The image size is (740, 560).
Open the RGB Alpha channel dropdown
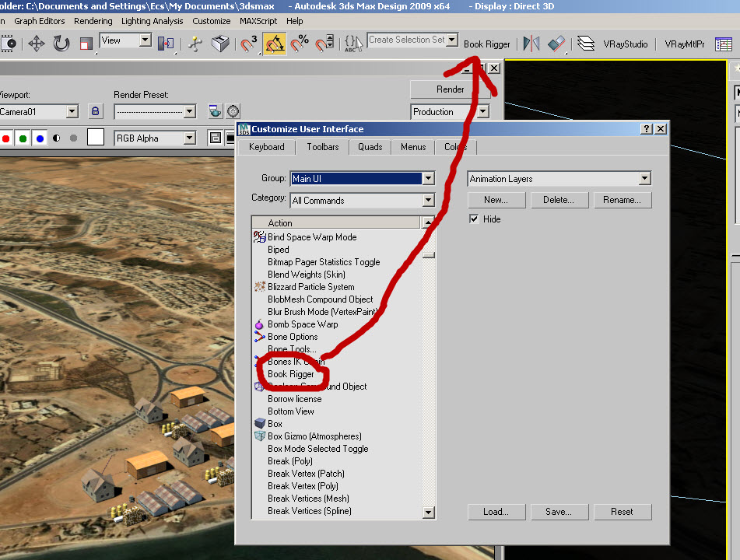tap(190, 138)
